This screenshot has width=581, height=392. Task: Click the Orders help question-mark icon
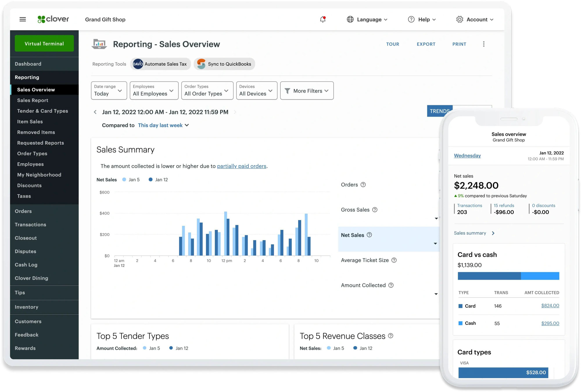click(x=363, y=185)
